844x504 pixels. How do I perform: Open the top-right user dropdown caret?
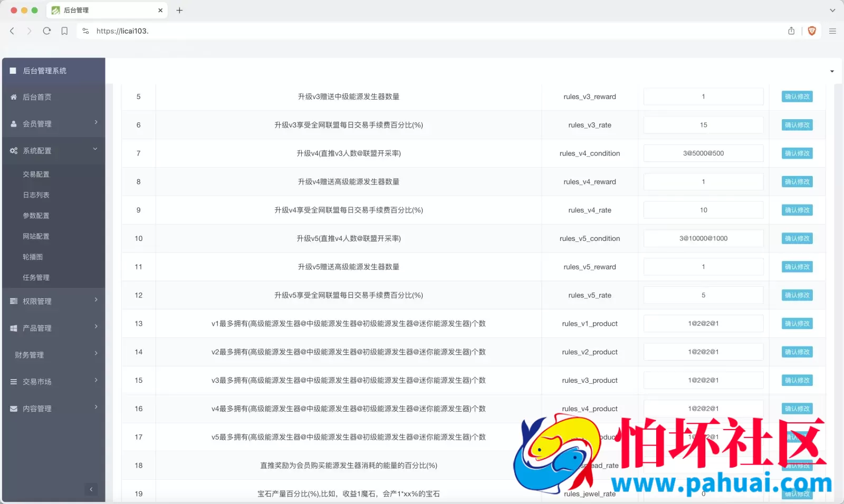(832, 71)
